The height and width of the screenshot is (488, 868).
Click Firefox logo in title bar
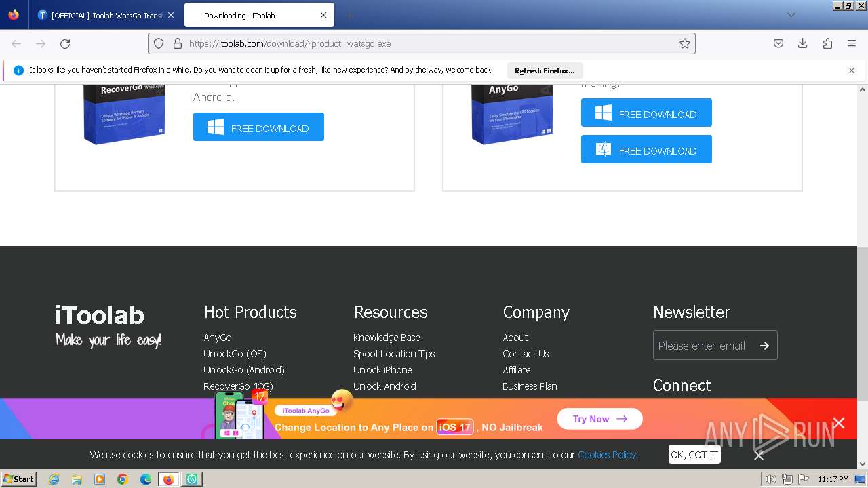[x=14, y=15]
